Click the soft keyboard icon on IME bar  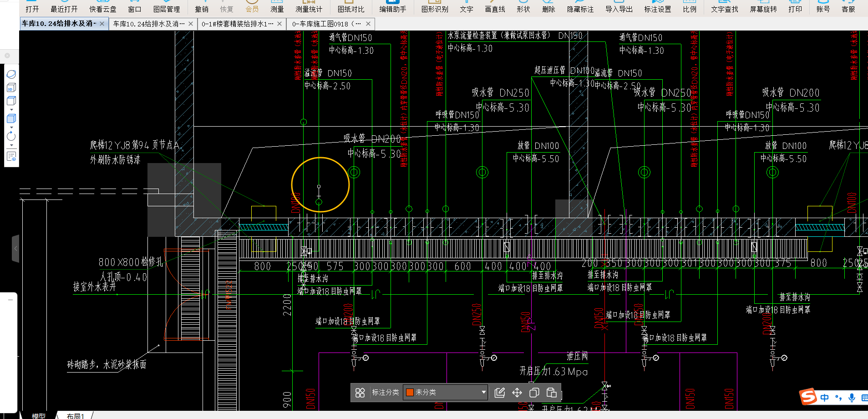coord(864,398)
